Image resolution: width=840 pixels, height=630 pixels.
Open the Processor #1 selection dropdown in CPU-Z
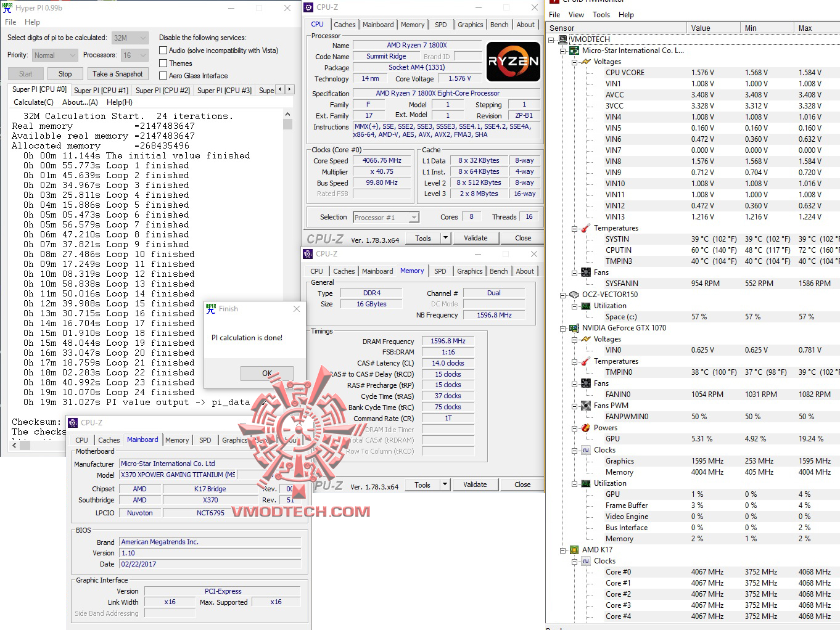(x=414, y=216)
